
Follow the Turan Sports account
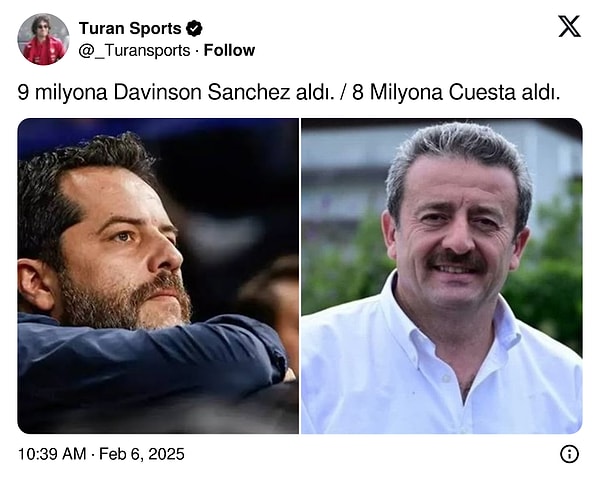229,51
